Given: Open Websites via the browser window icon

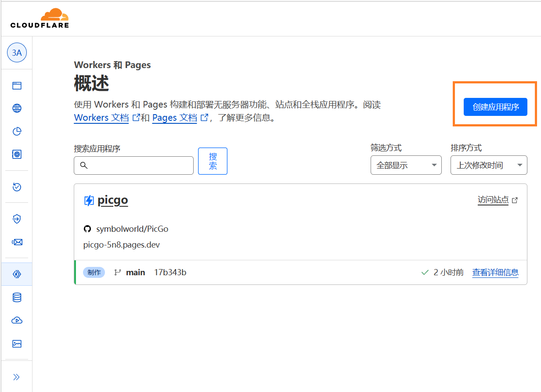Looking at the screenshot, I should (17, 86).
